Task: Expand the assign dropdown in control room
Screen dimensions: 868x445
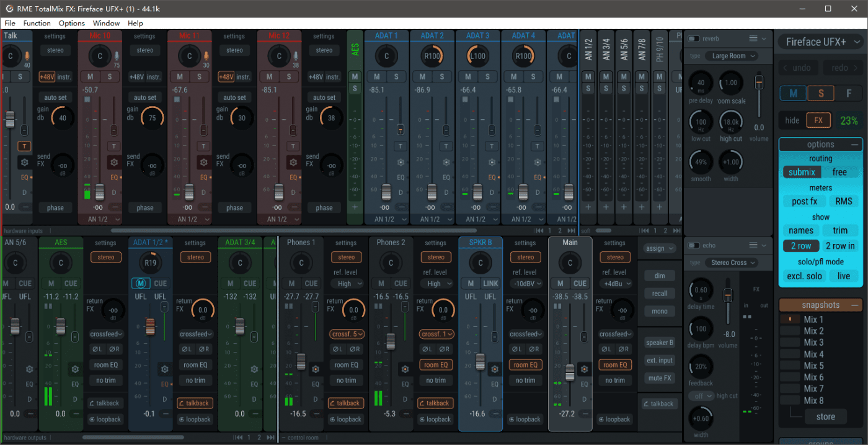Action: 659,248
